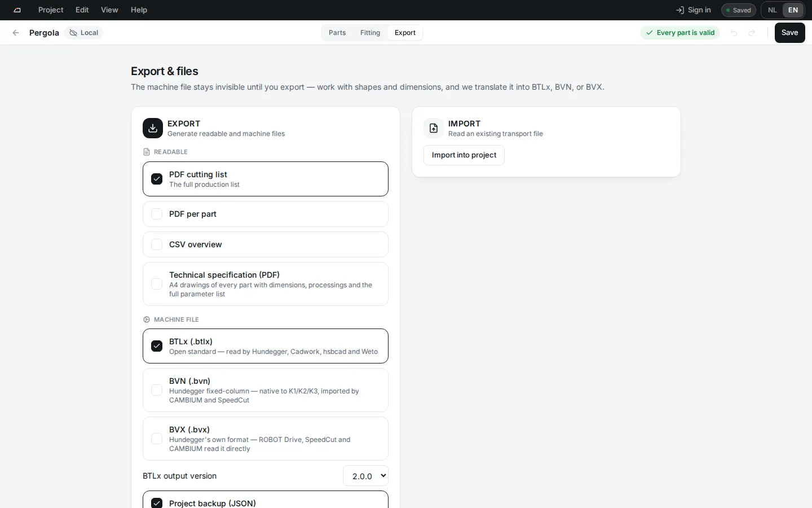Click the BTLx output version label
Viewport: 812px width, 508px height.
click(180, 476)
